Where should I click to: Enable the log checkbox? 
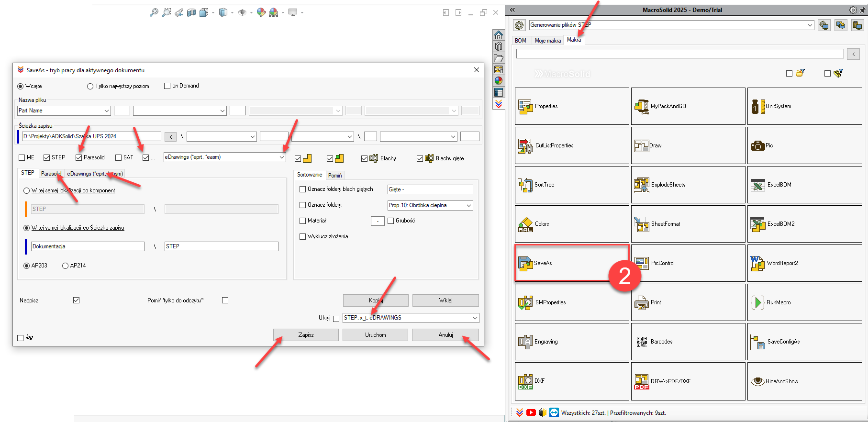point(20,338)
